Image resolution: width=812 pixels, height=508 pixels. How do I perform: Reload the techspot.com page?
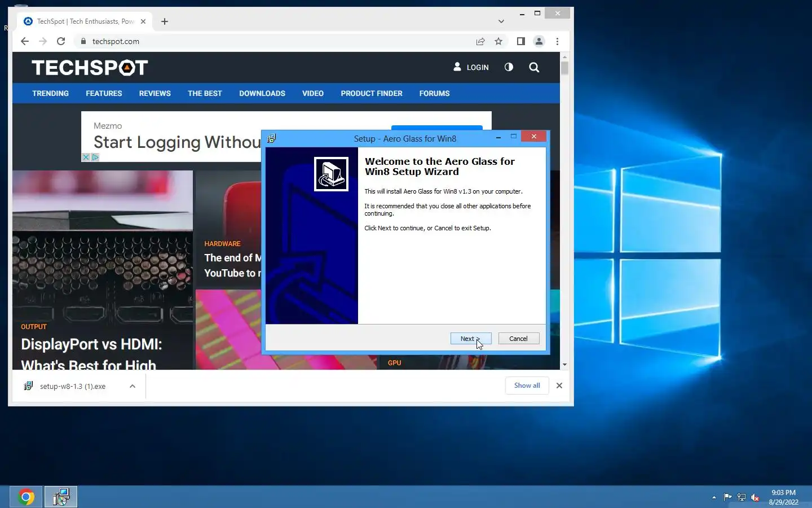click(61, 41)
